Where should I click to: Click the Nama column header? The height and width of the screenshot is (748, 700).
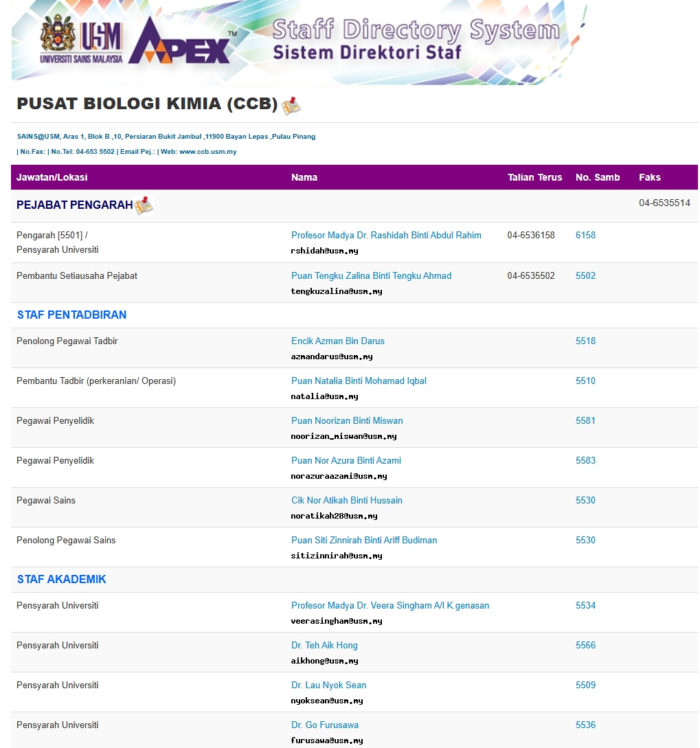(x=304, y=177)
